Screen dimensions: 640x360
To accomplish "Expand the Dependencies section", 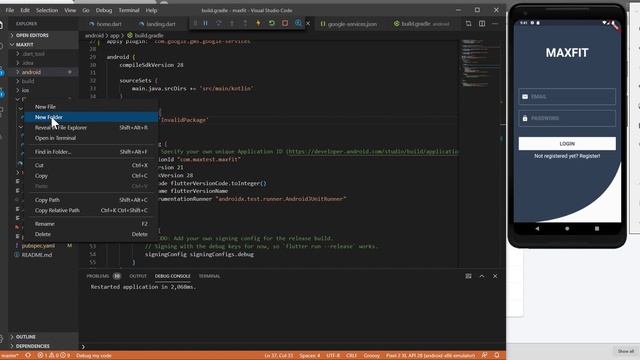I will coord(43,346).
